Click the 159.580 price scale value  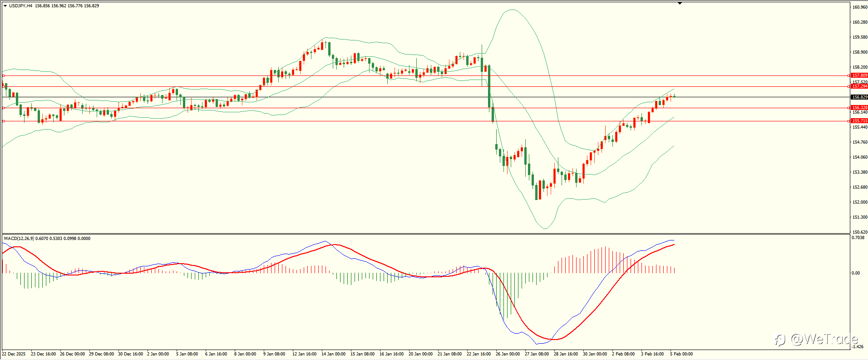[x=860, y=37]
